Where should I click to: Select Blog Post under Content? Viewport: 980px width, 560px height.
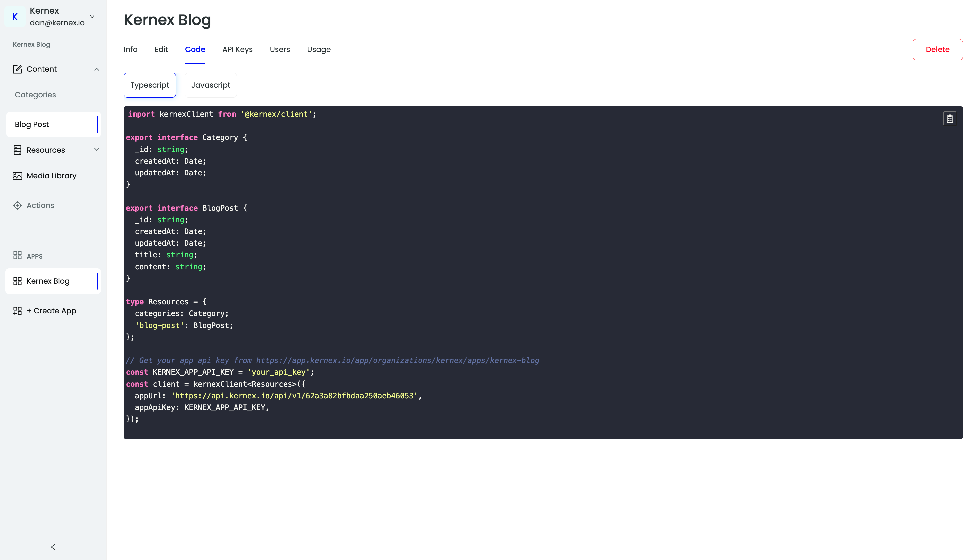pyautogui.click(x=32, y=124)
